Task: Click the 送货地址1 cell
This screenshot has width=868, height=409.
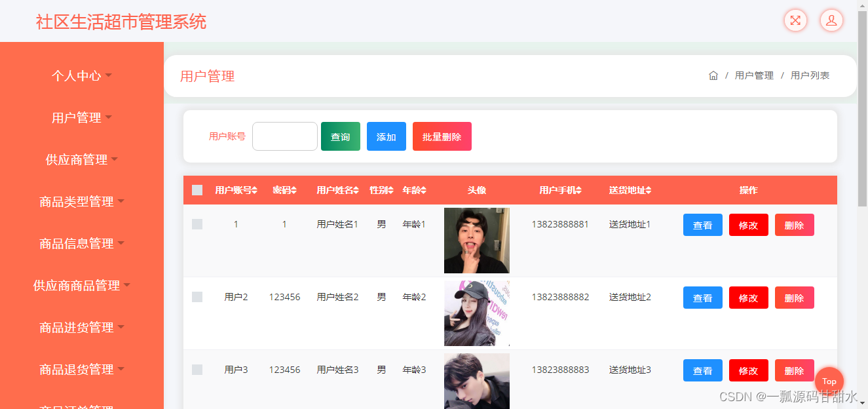Action: pos(630,224)
